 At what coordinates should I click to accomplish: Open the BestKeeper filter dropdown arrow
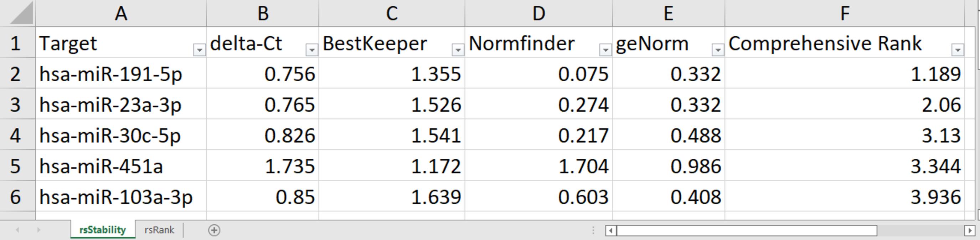(x=458, y=50)
